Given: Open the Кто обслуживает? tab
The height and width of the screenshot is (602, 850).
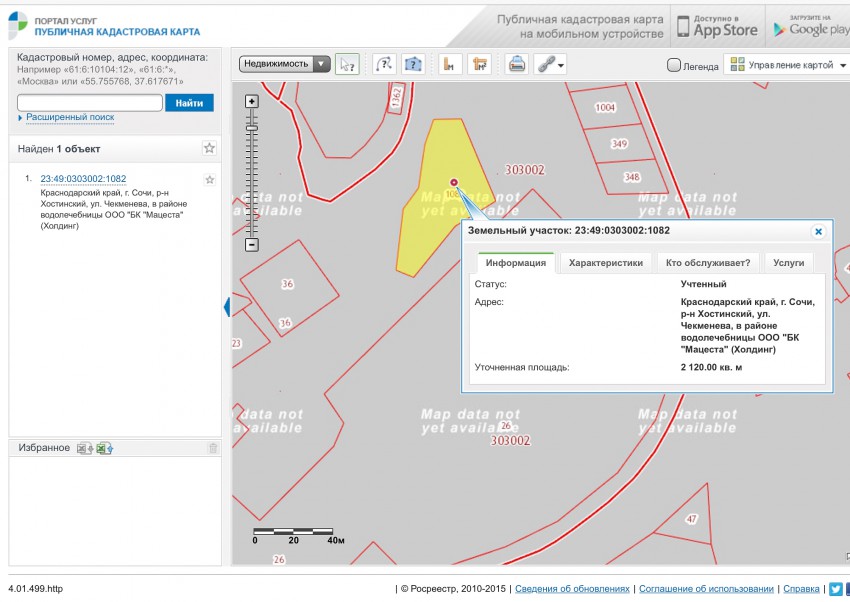Looking at the screenshot, I should [x=707, y=263].
